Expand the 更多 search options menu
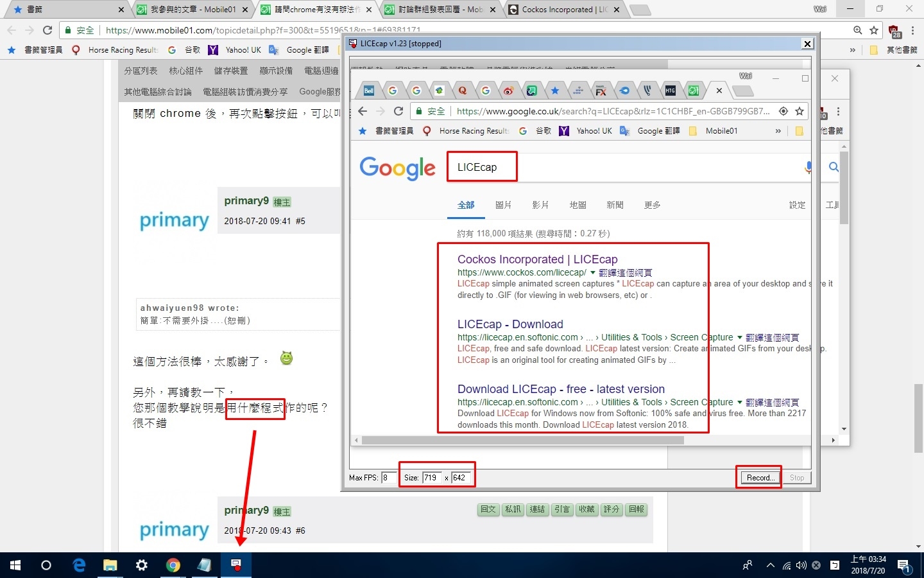This screenshot has height=578, width=924. [652, 205]
